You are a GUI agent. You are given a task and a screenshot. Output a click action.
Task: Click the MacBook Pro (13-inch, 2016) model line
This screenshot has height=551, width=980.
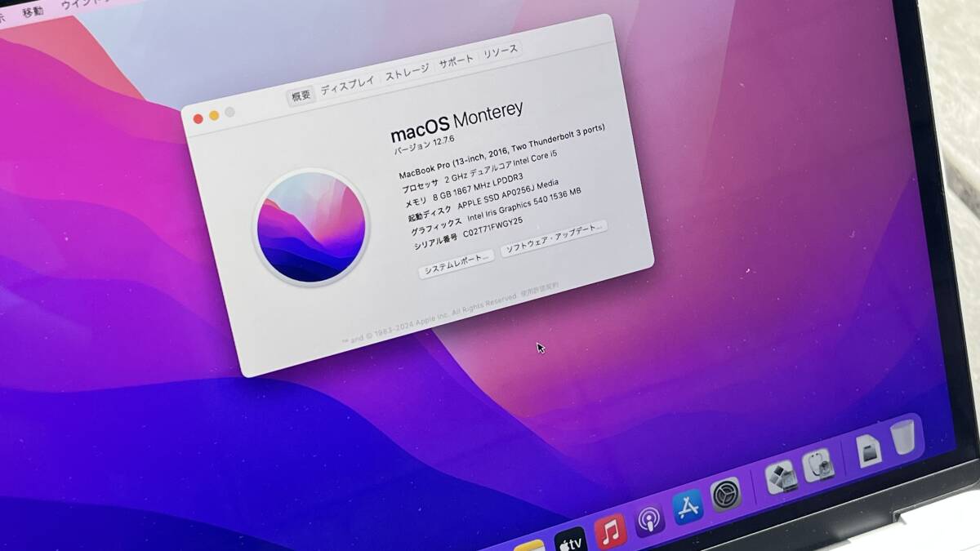(x=501, y=151)
